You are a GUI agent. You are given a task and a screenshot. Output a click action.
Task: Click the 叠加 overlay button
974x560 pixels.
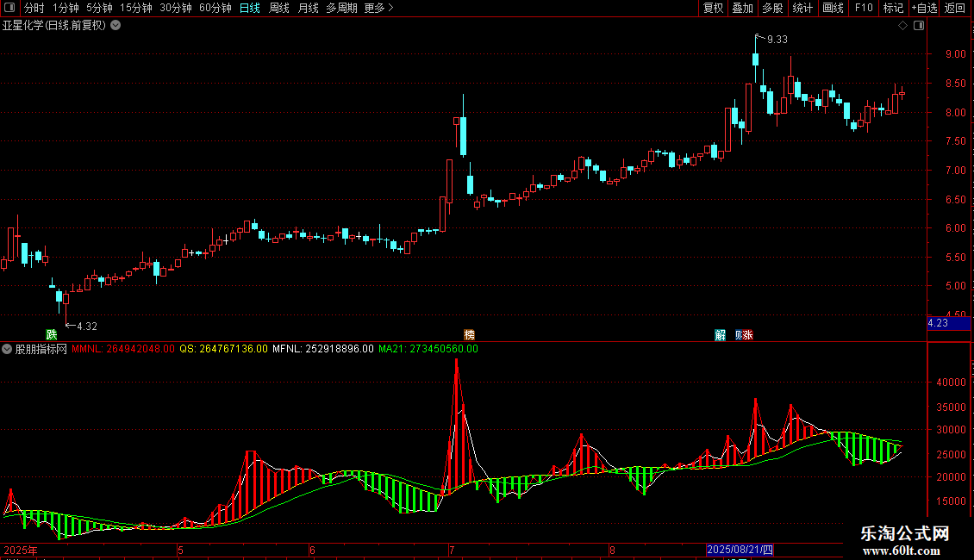click(x=742, y=8)
